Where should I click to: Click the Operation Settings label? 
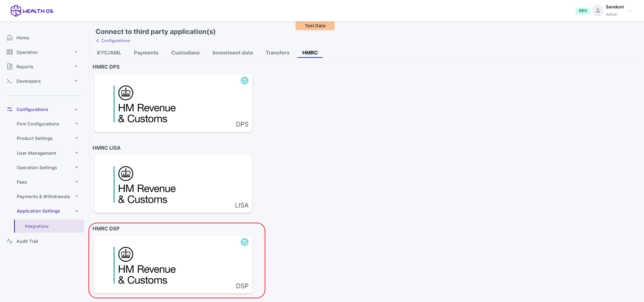click(37, 167)
